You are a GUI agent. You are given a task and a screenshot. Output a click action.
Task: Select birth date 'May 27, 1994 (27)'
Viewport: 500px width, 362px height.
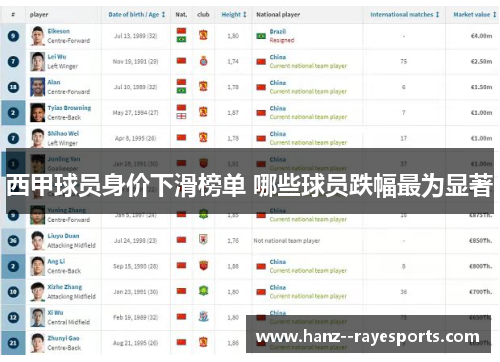point(135,113)
